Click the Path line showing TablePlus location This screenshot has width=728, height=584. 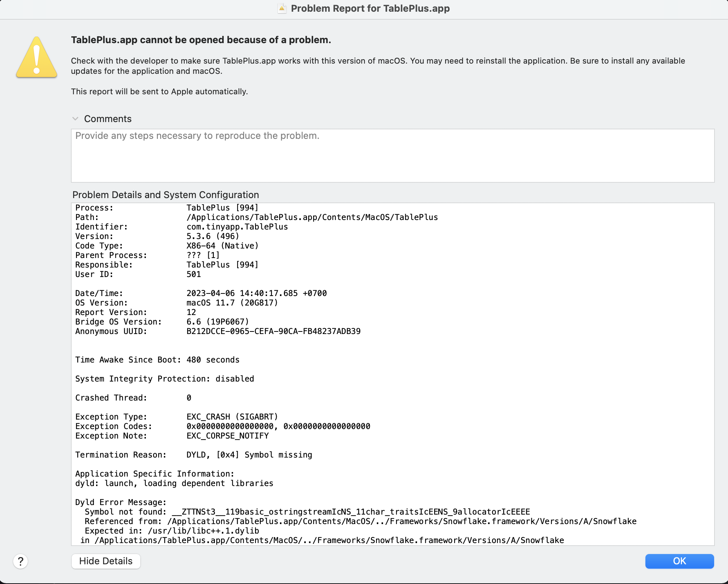pos(257,217)
